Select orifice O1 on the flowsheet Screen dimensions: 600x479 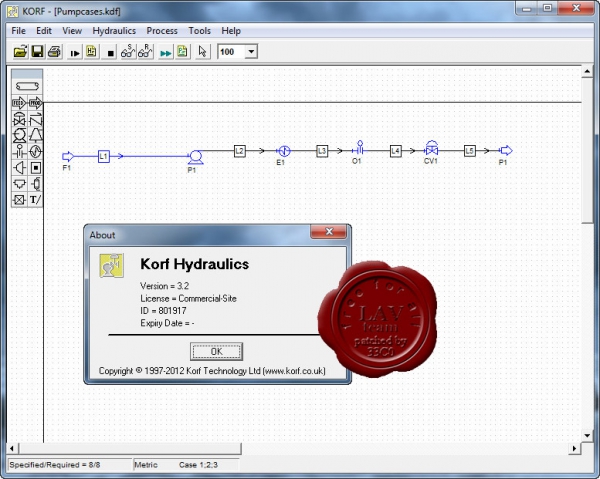(359, 148)
